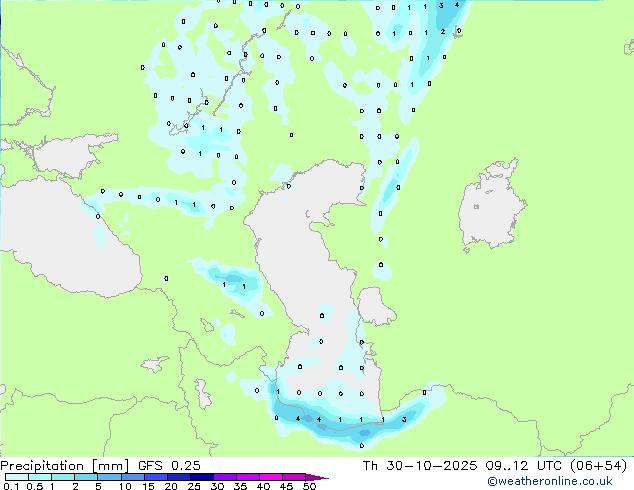Choose the 20–25 mm dark blue swatch

pyautogui.click(x=179, y=477)
